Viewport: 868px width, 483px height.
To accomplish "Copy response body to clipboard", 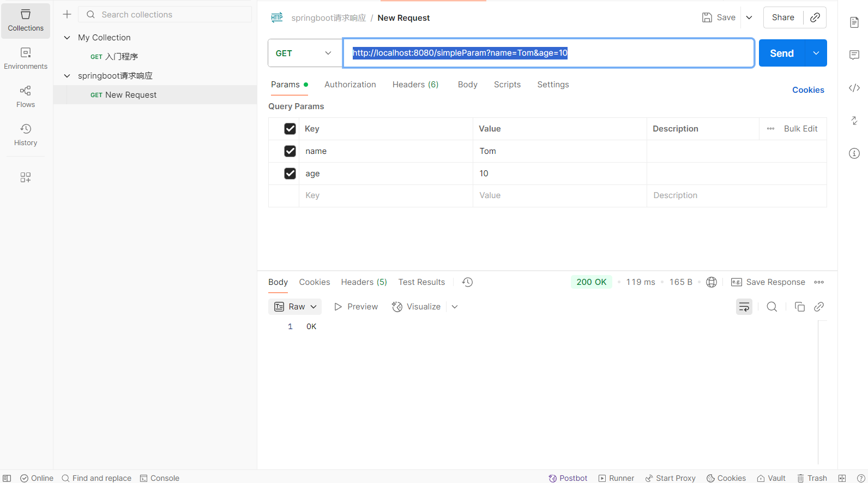I will [800, 307].
